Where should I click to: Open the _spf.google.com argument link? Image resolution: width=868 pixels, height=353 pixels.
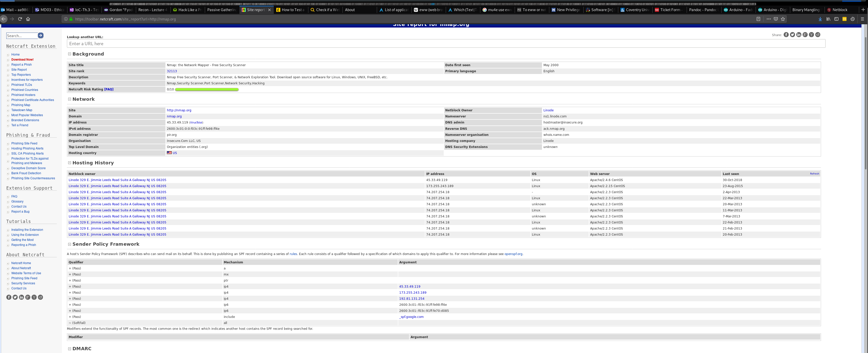[x=411, y=317]
